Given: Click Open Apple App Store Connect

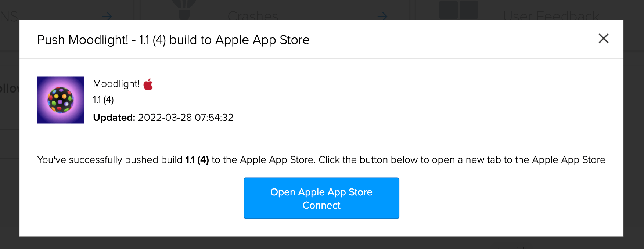Looking at the screenshot, I should (321, 198).
